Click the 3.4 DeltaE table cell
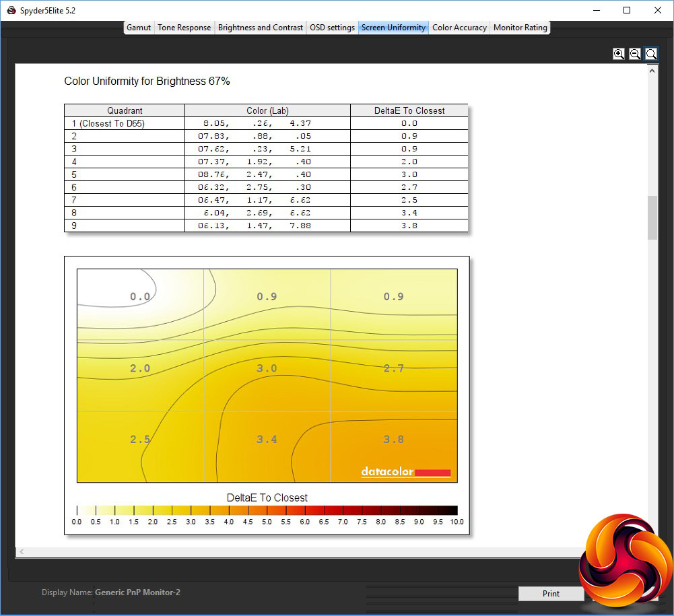The width and height of the screenshot is (674, 616). click(x=409, y=213)
